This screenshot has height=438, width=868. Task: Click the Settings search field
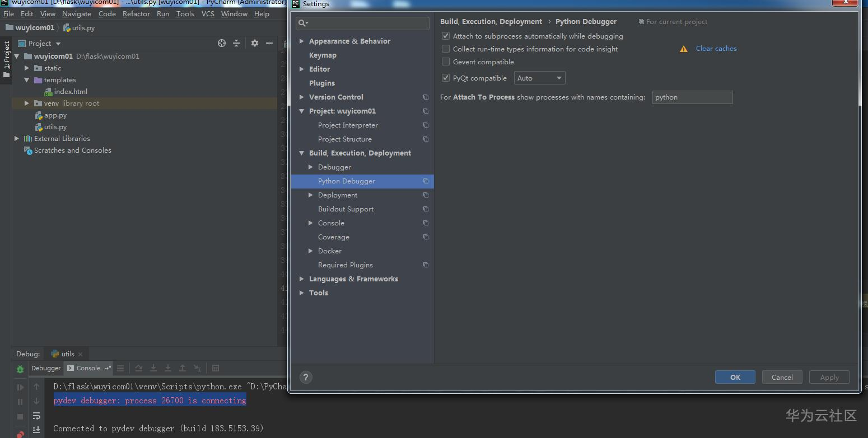(x=362, y=23)
